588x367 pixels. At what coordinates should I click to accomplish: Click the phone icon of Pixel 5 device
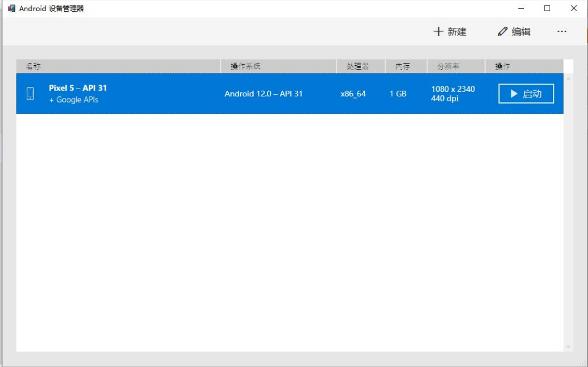point(31,94)
